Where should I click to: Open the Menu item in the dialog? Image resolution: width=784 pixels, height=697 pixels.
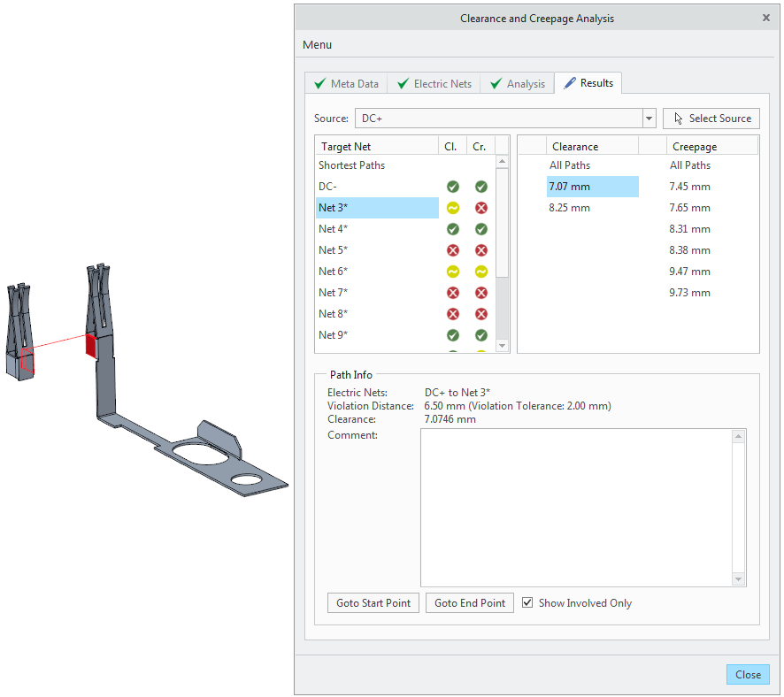pyautogui.click(x=318, y=45)
